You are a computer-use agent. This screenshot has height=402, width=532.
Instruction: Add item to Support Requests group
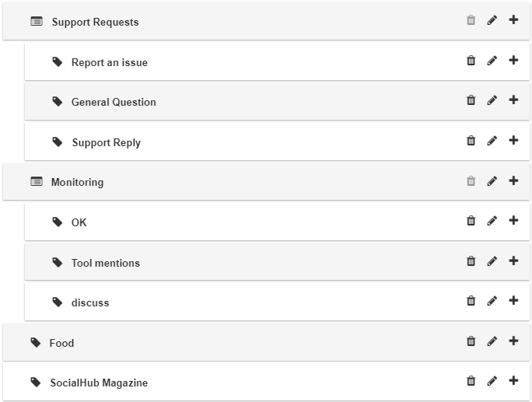[x=513, y=20]
